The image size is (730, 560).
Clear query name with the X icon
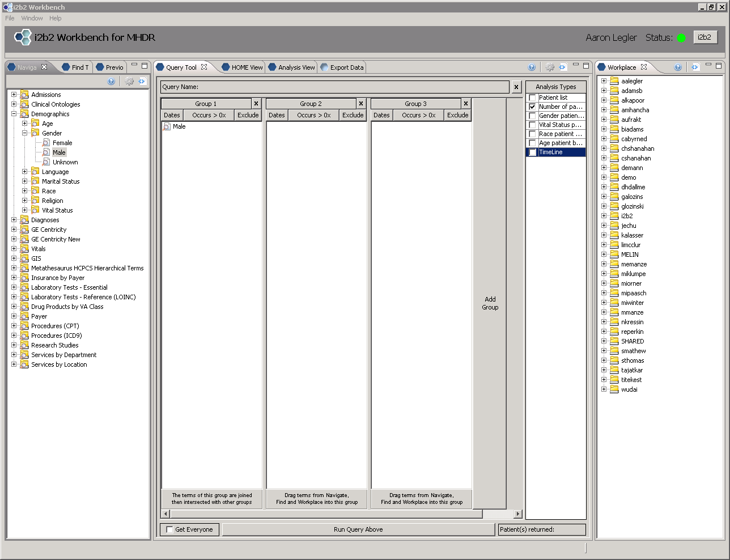point(516,87)
